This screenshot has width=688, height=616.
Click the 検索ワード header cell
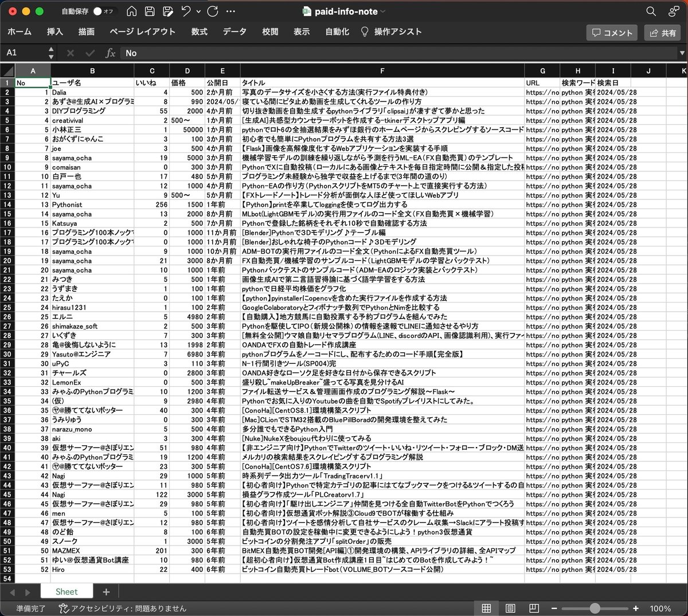pos(578,83)
